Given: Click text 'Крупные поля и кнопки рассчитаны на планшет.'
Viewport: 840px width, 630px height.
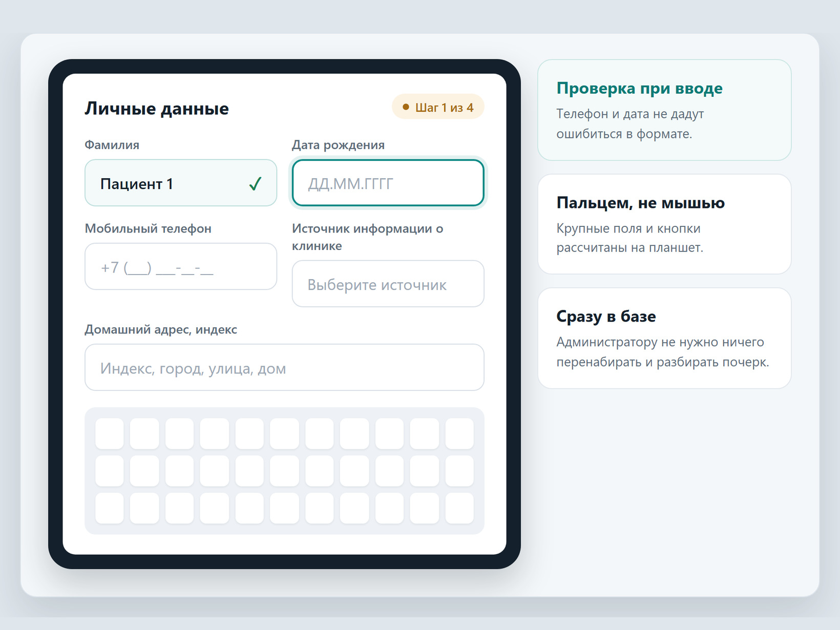Looking at the screenshot, I should [630, 238].
